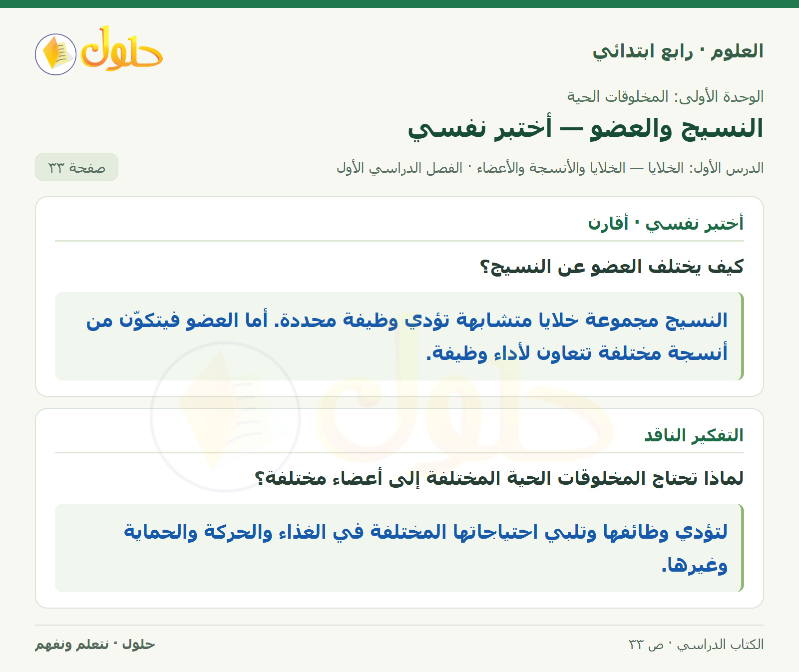Screen dimensions: 799x672
Task: Click the answer starting with النسيج مجموعة خلايا متشابهة
Action: 399,336
